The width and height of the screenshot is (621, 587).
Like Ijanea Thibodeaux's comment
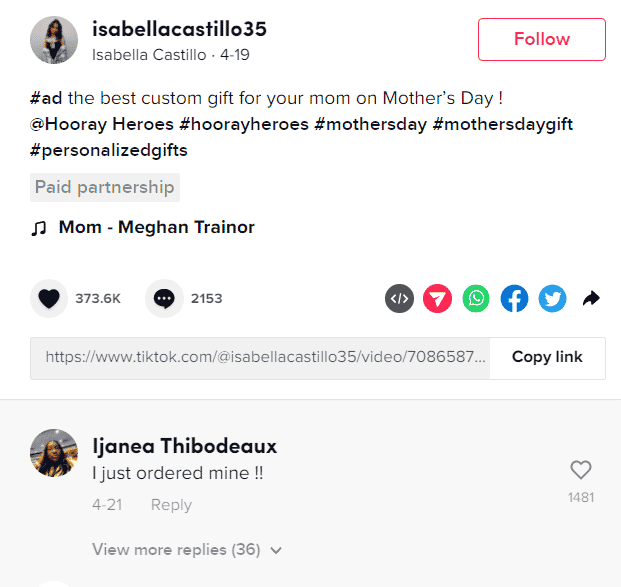(581, 470)
